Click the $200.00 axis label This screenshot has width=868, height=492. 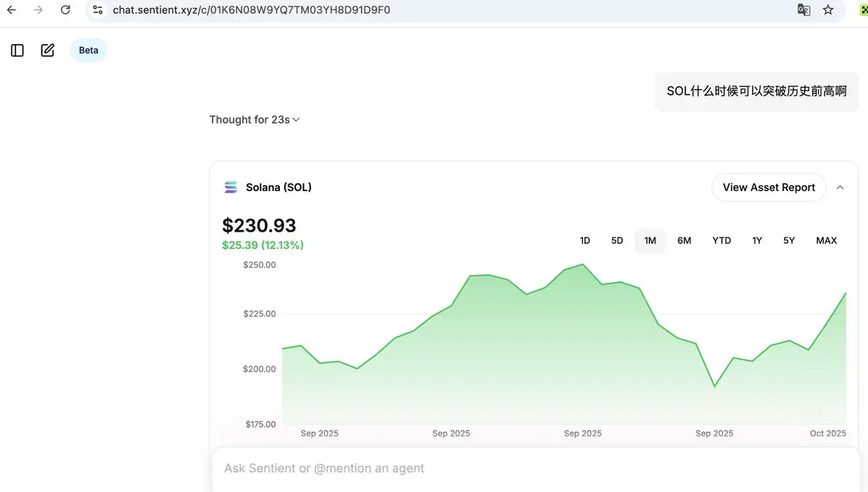click(x=259, y=369)
